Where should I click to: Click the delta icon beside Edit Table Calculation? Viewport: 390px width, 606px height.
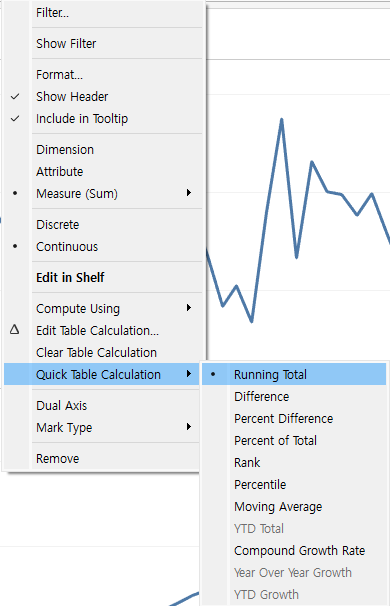(x=15, y=330)
